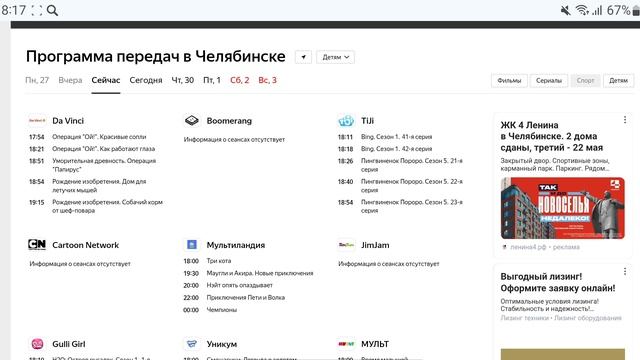Open the Da Vinci channel title
The height and width of the screenshot is (360, 640).
(68, 121)
